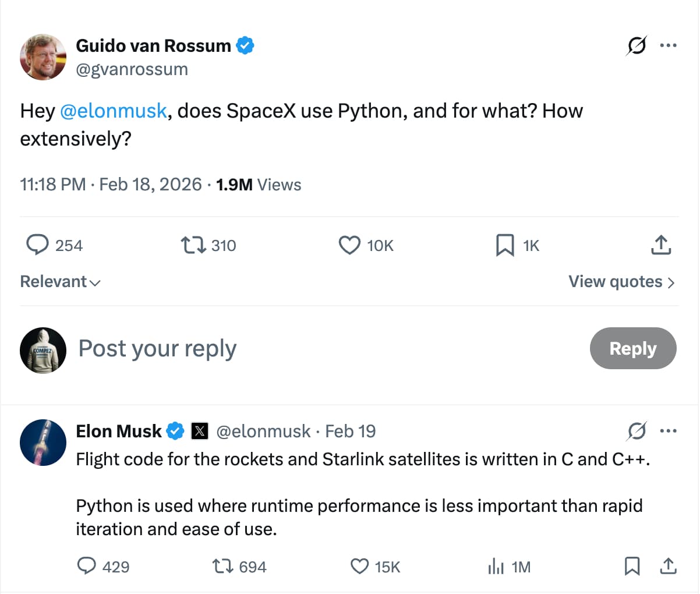Retweet Guido van Rossum's post
This screenshot has height=594, width=700.
pyautogui.click(x=191, y=245)
